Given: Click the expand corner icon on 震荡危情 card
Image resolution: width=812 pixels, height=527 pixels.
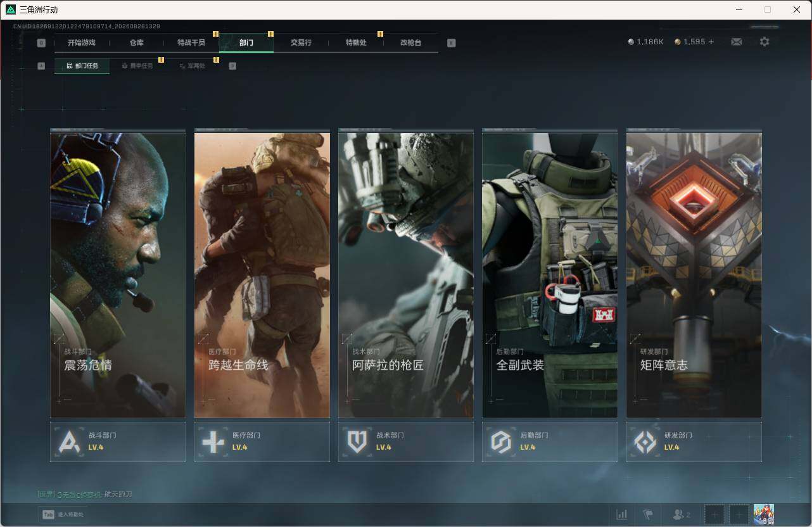Looking at the screenshot, I should click(59, 339).
